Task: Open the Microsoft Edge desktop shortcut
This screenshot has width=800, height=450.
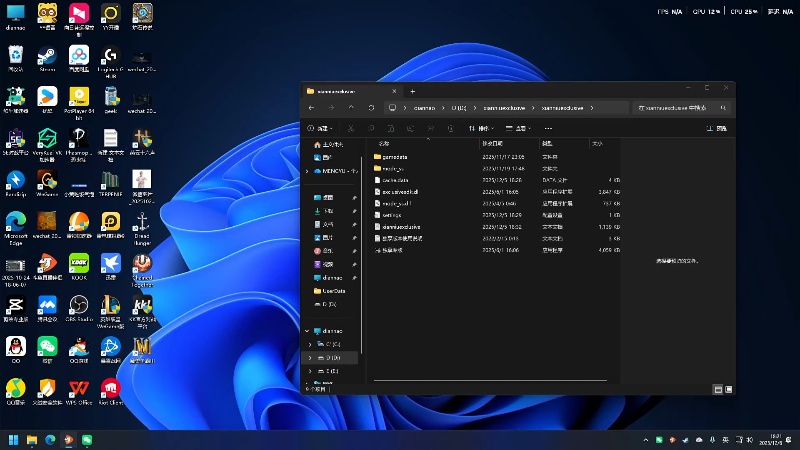Action: pos(15,221)
